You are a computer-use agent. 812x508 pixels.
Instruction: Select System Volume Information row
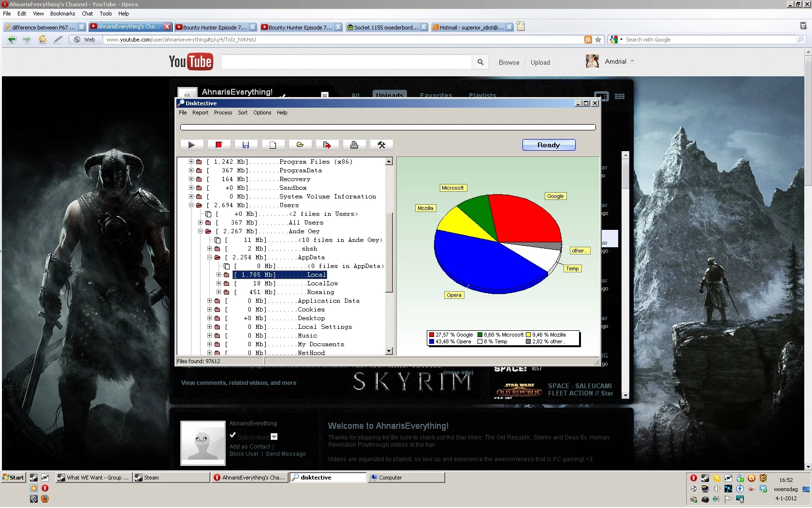pyautogui.click(x=291, y=197)
